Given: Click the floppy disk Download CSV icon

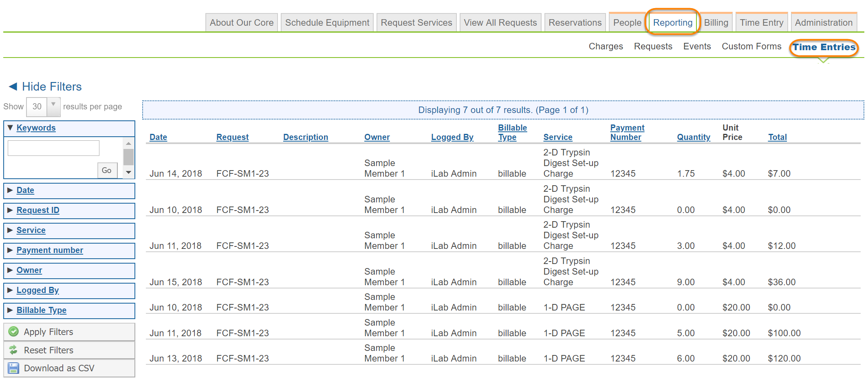Looking at the screenshot, I should [x=13, y=368].
